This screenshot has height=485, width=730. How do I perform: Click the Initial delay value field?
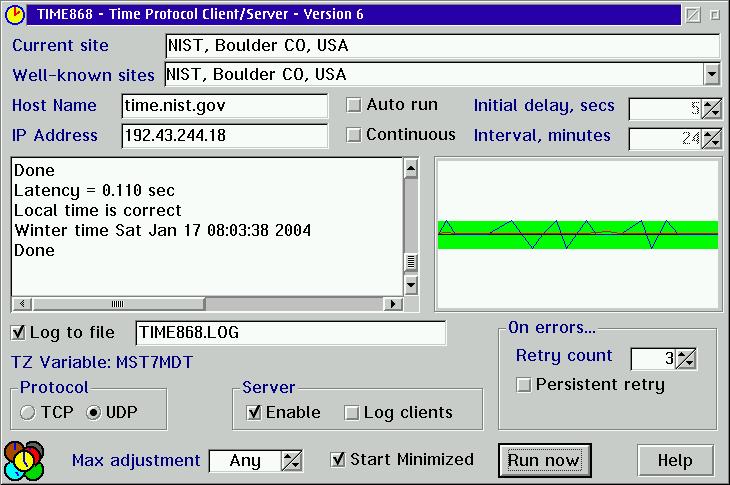pos(665,109)
